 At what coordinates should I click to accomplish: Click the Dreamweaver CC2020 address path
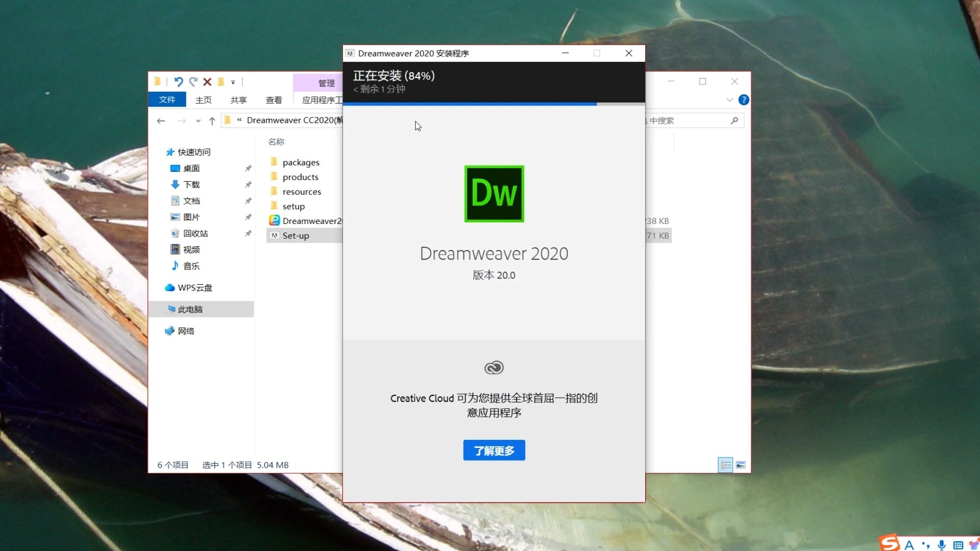tap(295, 120)
